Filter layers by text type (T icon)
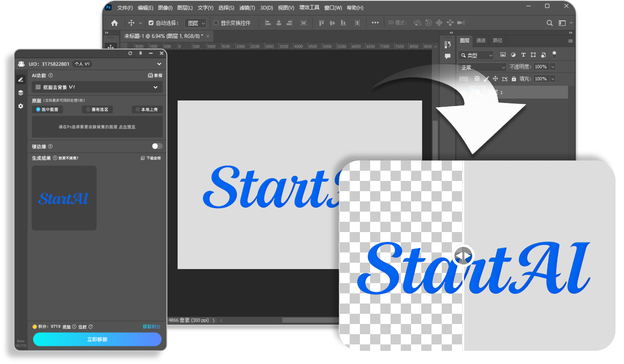Image resolution: width=624 pixels, height=364 pixels. (523, 55)
